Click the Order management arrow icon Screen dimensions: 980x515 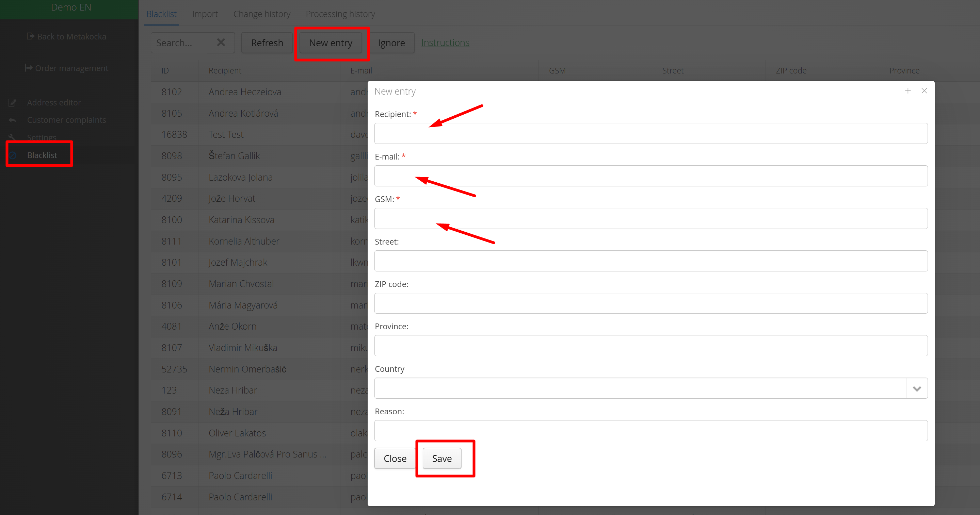29,68
